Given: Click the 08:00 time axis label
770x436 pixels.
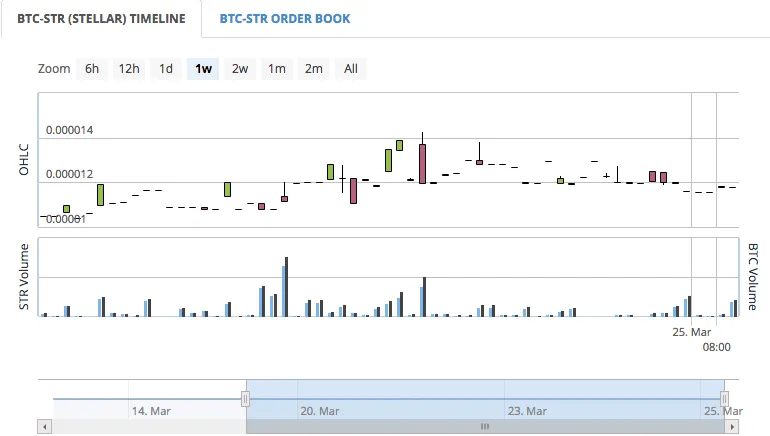Looking at the screenshot, I should tap(716, 347).
